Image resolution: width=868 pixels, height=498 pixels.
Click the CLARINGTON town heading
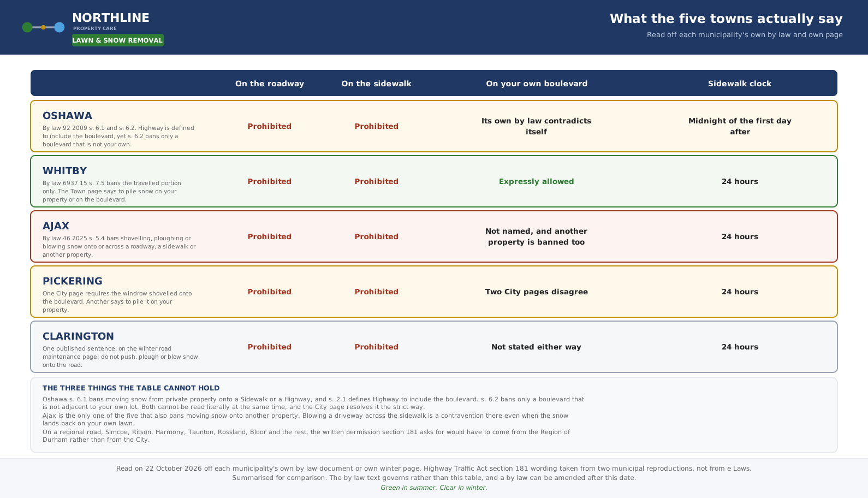(79, 336)
